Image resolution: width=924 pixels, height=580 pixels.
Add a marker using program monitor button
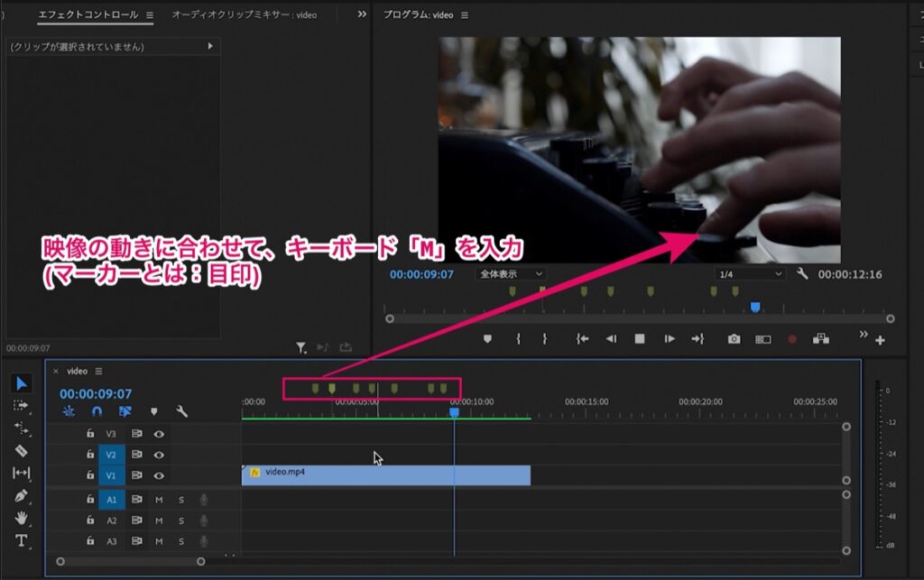(x=487, y=339)
